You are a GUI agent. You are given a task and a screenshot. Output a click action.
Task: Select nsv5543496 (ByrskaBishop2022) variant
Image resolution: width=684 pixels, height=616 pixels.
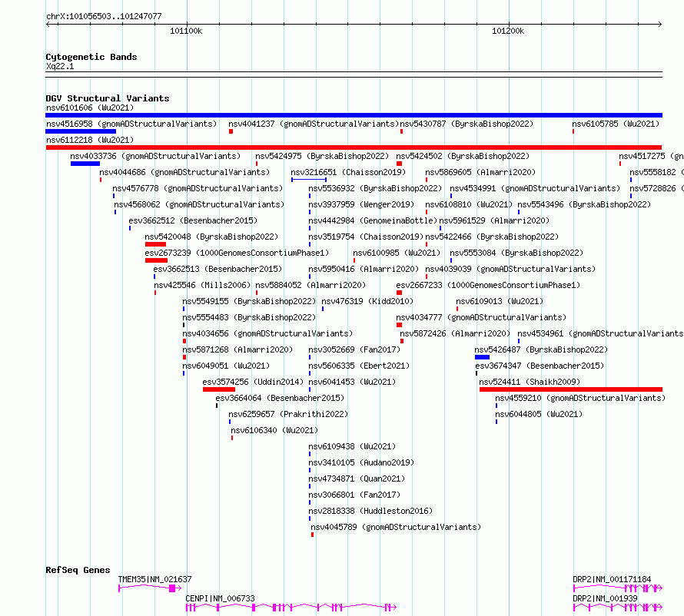(x=584, y=204)
